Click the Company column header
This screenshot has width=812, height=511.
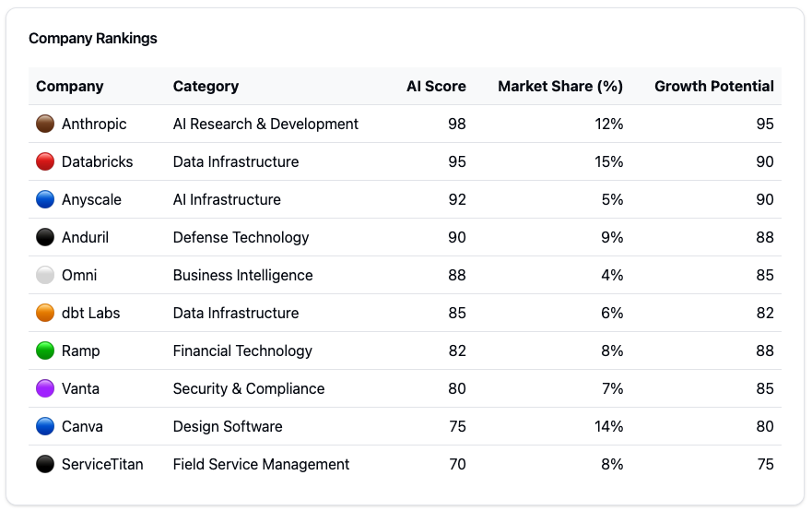coord(70,86)
